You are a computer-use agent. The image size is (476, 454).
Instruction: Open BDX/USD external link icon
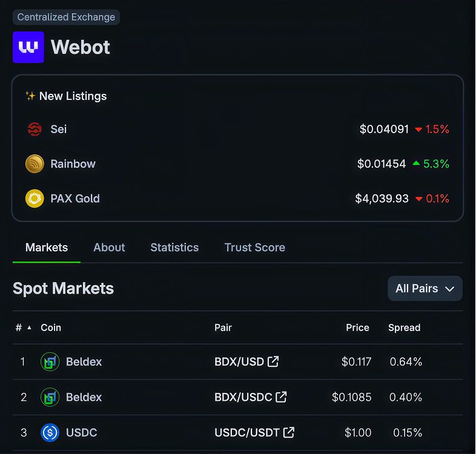[273, 361]
